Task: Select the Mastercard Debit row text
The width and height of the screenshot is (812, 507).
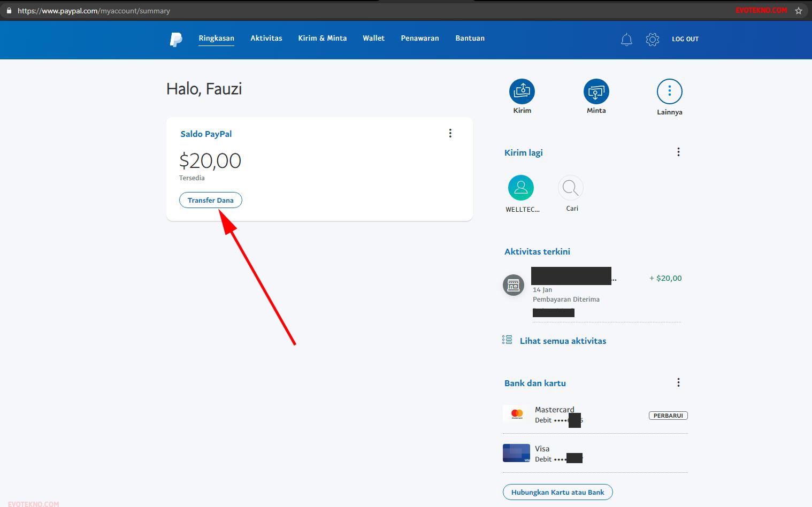Action: click(x=558, y=415)
